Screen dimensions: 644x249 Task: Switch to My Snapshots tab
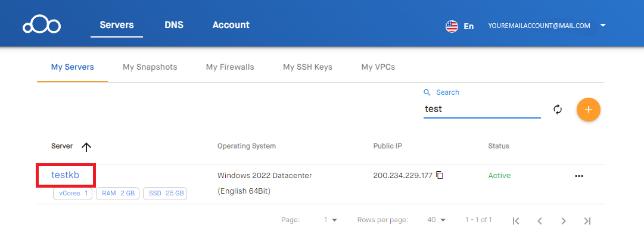tap(150, 67)
